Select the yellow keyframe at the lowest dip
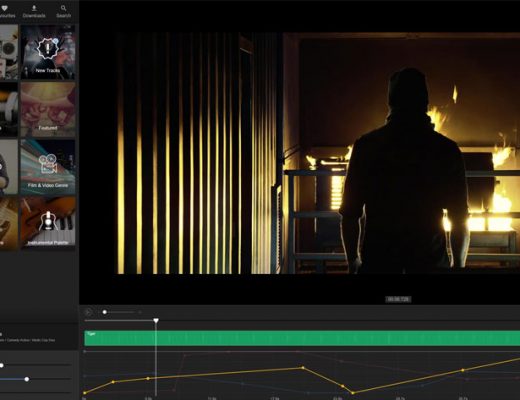The height and width of the screenshot is (400, 520). (x=353, y=393)
